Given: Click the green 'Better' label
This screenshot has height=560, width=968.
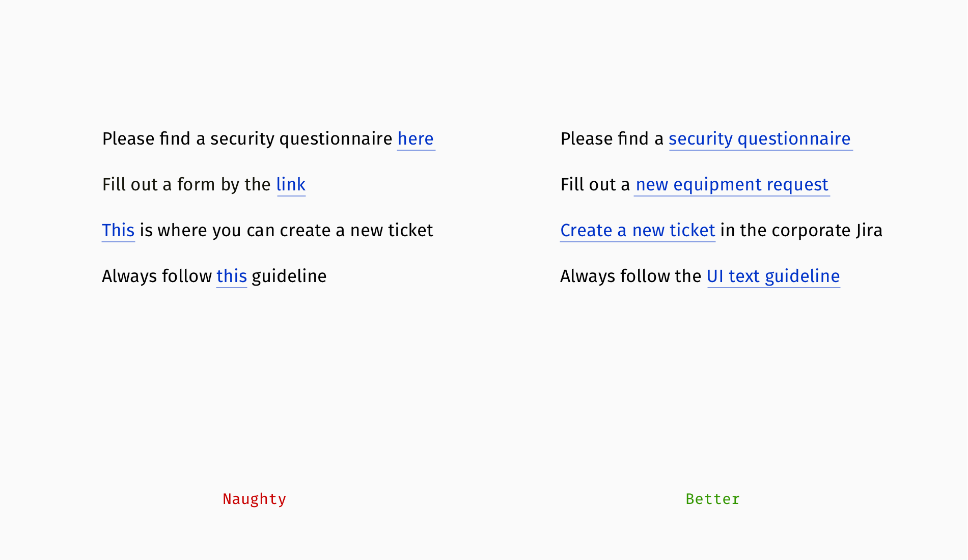Looking at the screenshot, I should click(712, 499).
